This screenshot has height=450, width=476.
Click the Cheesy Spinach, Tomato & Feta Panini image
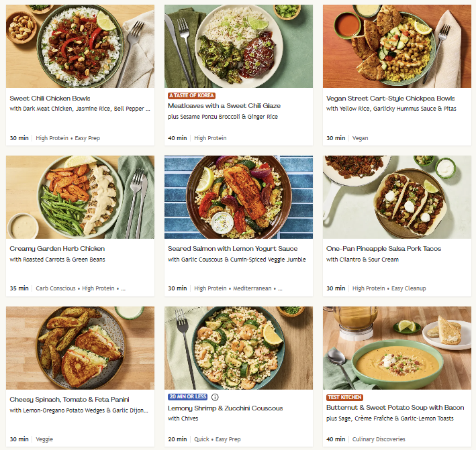(80, 348)
